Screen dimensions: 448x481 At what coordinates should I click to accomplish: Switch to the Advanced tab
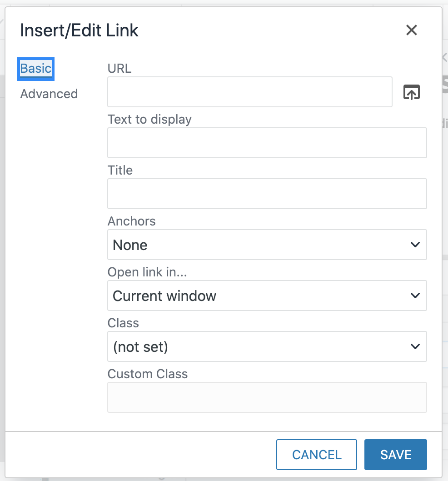[48, 94]
